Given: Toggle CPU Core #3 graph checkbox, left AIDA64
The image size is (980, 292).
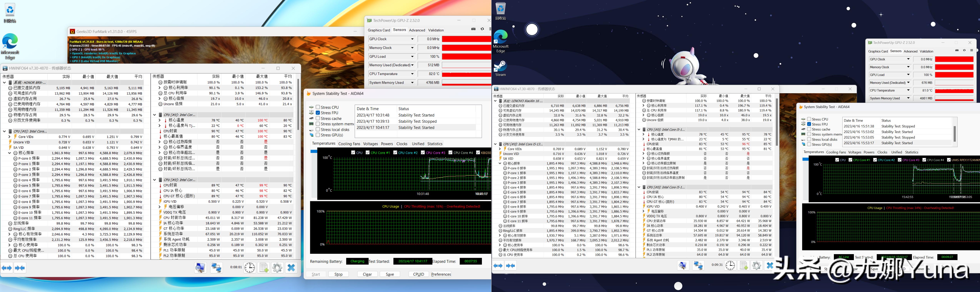Looking at the screenshot, I should point(423,152).
